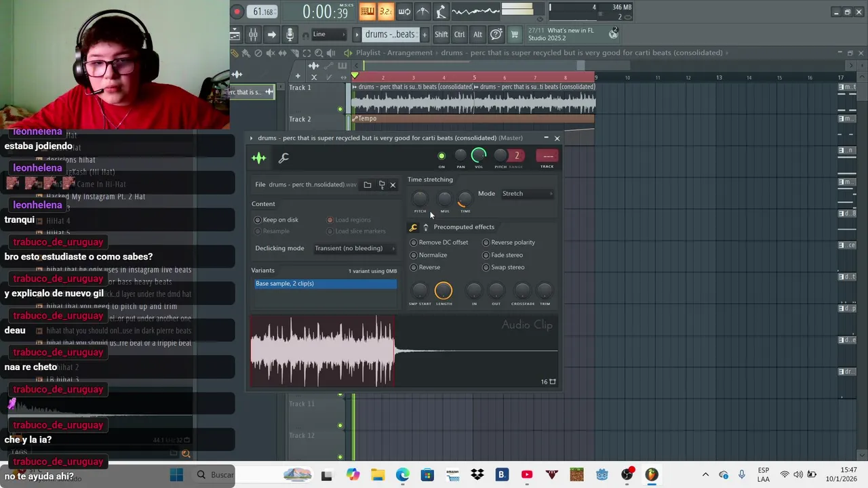Click the globe news notification icon
The image size is (868, 488).
[613, 33]
